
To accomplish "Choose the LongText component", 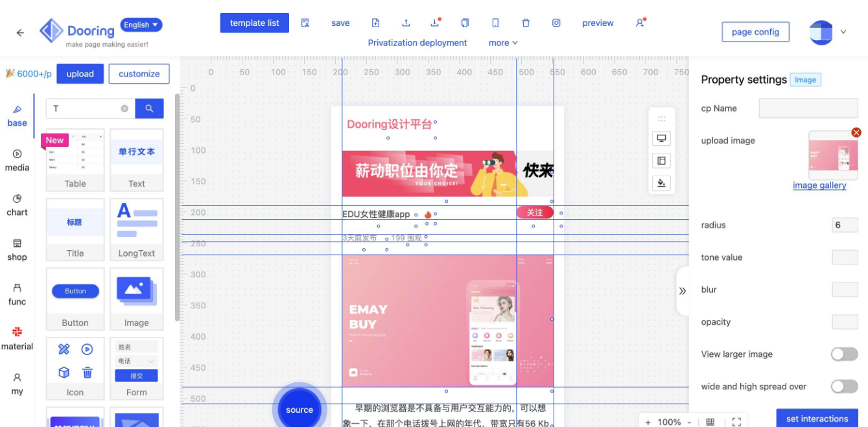I will pos(137,229).
